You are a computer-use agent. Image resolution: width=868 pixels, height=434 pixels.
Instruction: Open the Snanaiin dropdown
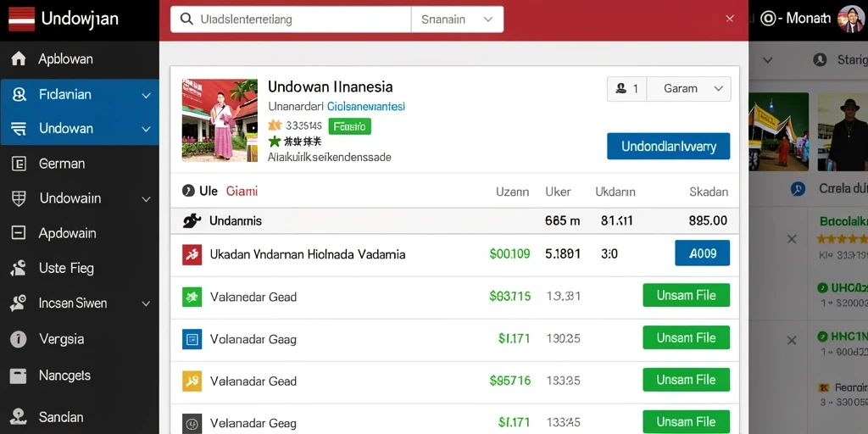click(x=457, y=19)
